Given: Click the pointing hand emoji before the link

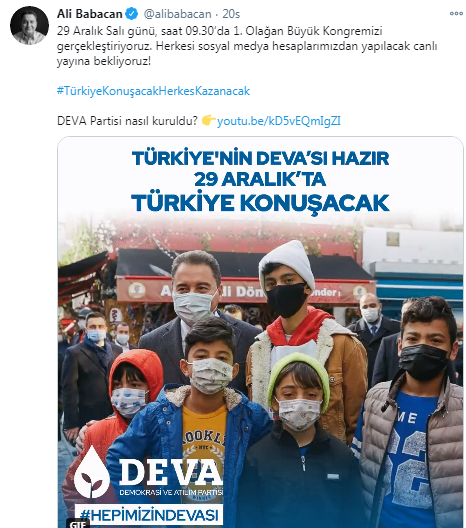Looking at the screenshot, I should [x=209, y=120].
